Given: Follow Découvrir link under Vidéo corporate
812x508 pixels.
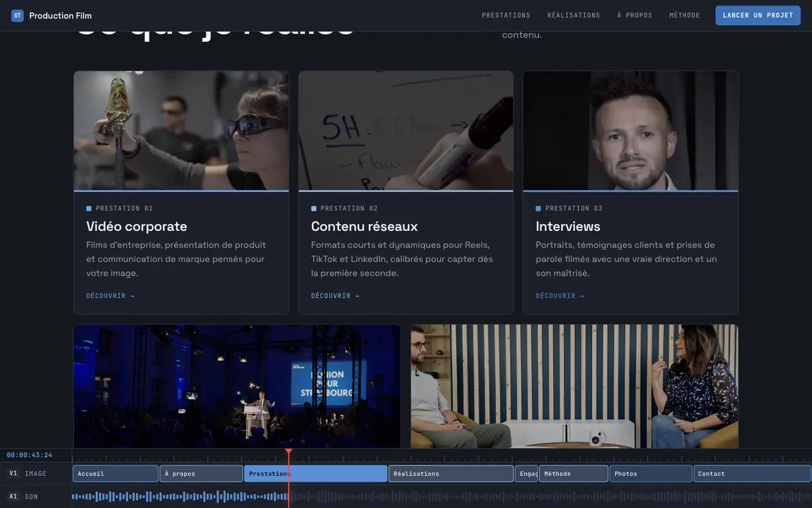Looking at the screenshot, I should point(110,296).
